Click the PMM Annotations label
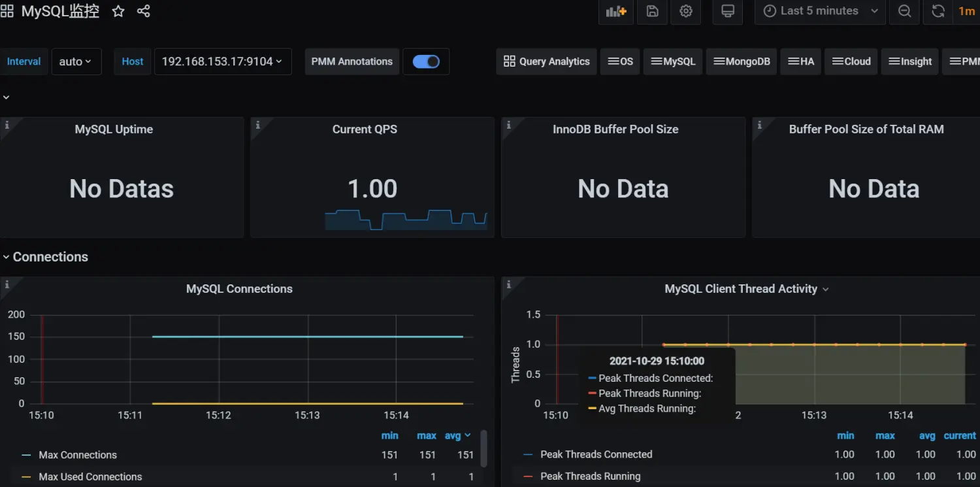 coord(352,61)
